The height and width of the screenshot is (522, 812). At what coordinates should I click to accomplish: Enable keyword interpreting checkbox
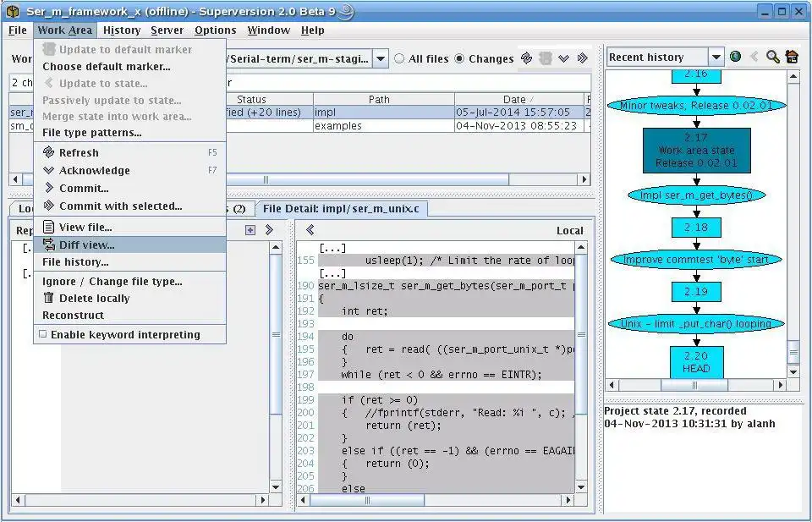click(x=43, y=334)
